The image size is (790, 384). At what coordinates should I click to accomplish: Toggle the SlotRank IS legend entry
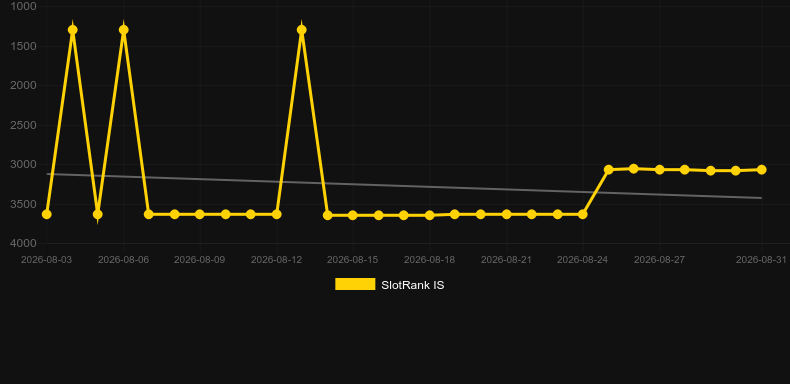[389, 285]
